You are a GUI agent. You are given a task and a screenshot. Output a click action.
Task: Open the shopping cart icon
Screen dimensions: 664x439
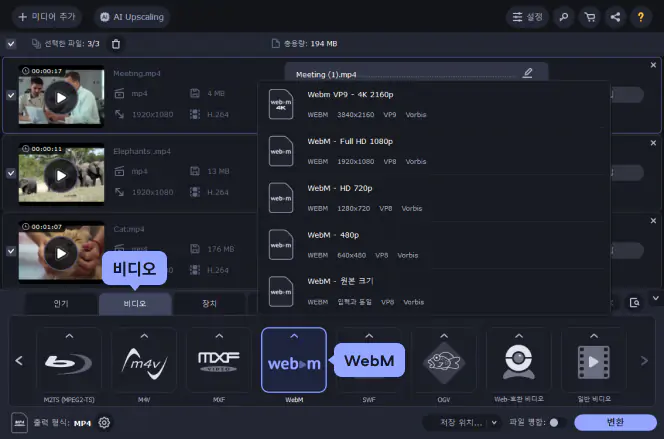click(x=589, y=17)
